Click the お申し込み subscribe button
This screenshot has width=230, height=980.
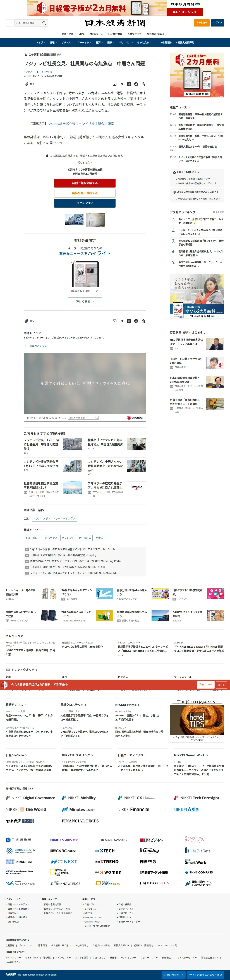tap(202, 23)
